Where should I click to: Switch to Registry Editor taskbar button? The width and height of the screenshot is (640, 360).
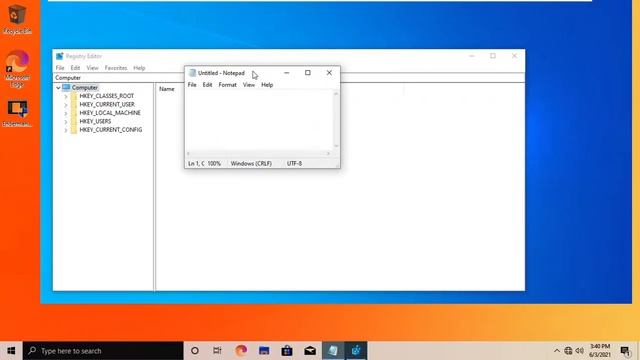(x=356, y=351)
